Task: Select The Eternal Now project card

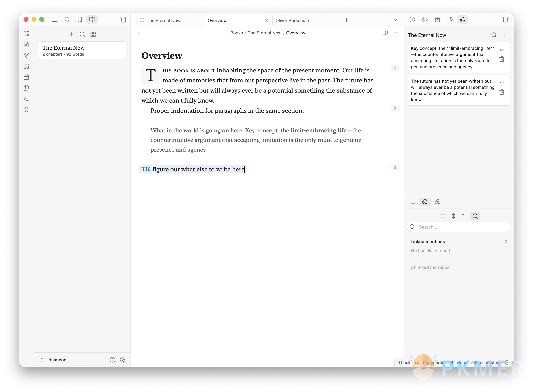Action: 82,51
